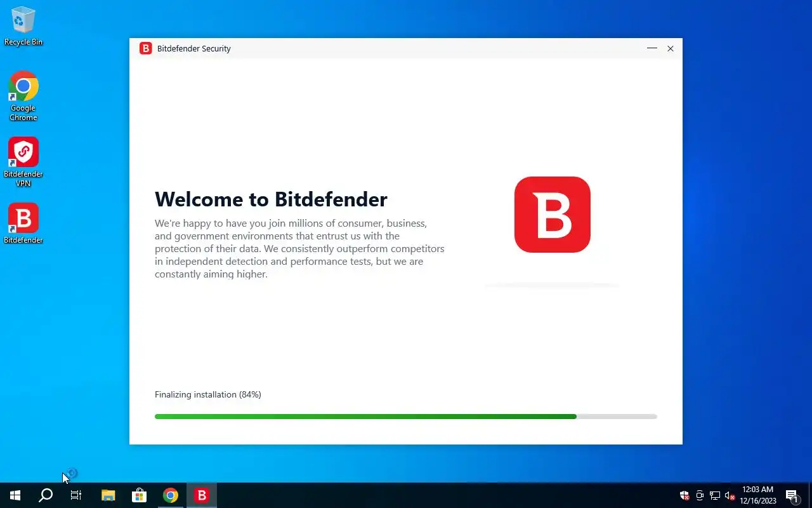Open Microsoft Store from the taskbar
Viewport: 812px width, 508px height.
(139, 495)
